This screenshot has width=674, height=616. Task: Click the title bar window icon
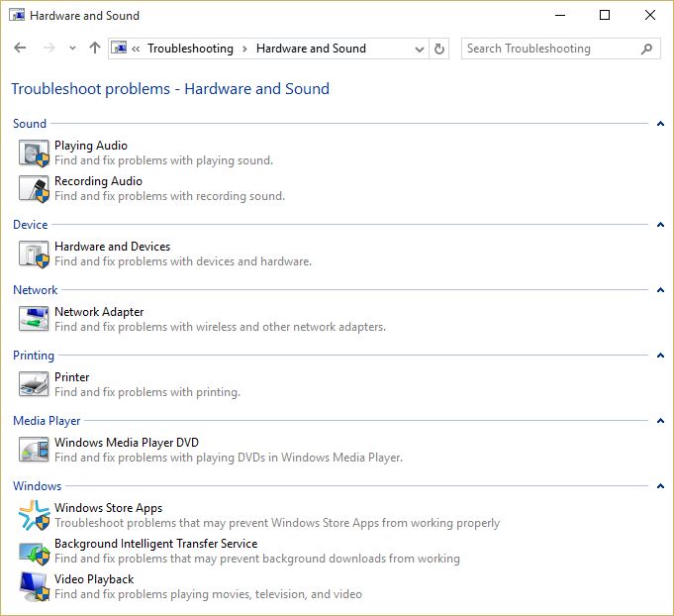tap(17, 16)
